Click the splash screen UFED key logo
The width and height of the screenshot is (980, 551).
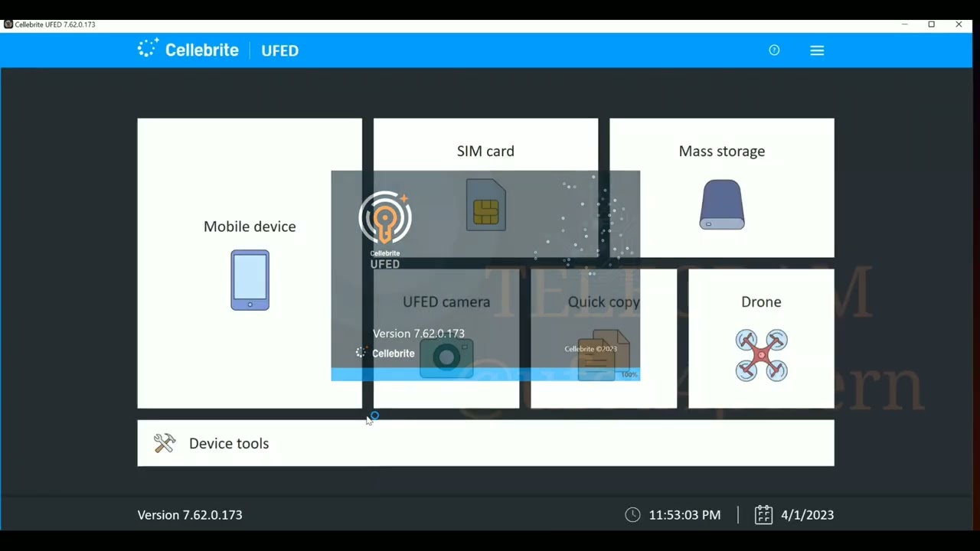click(x=385, y=218)
